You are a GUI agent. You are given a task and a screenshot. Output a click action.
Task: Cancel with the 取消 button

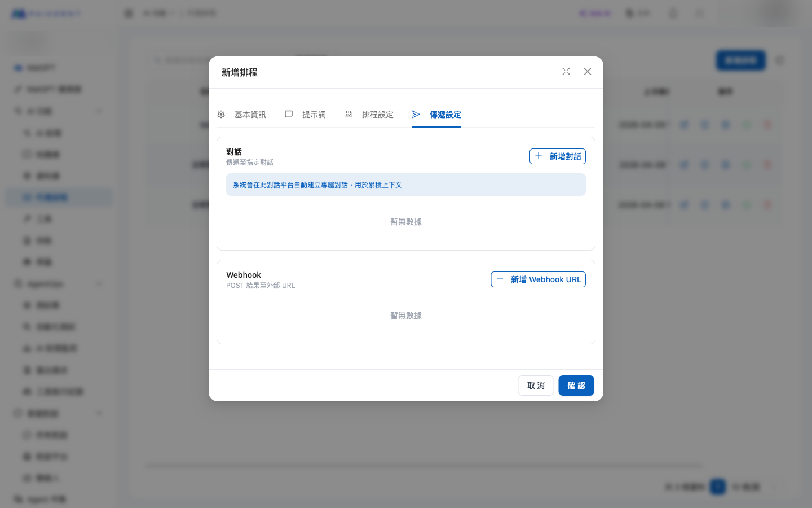pos(536,386)
